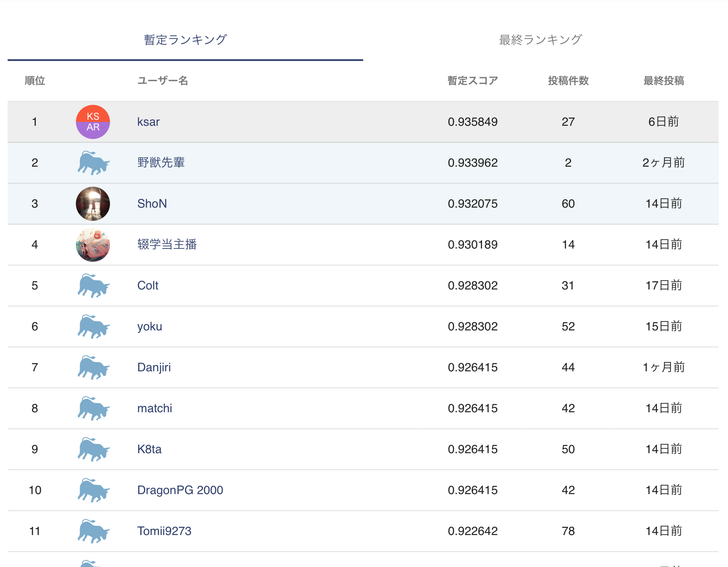
Task: Click ShoN's submission count 60
Action: click(568, 204)
